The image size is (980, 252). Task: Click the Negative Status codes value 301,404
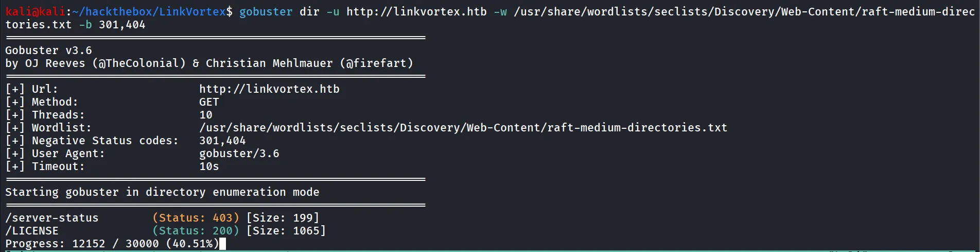(222, 141)
